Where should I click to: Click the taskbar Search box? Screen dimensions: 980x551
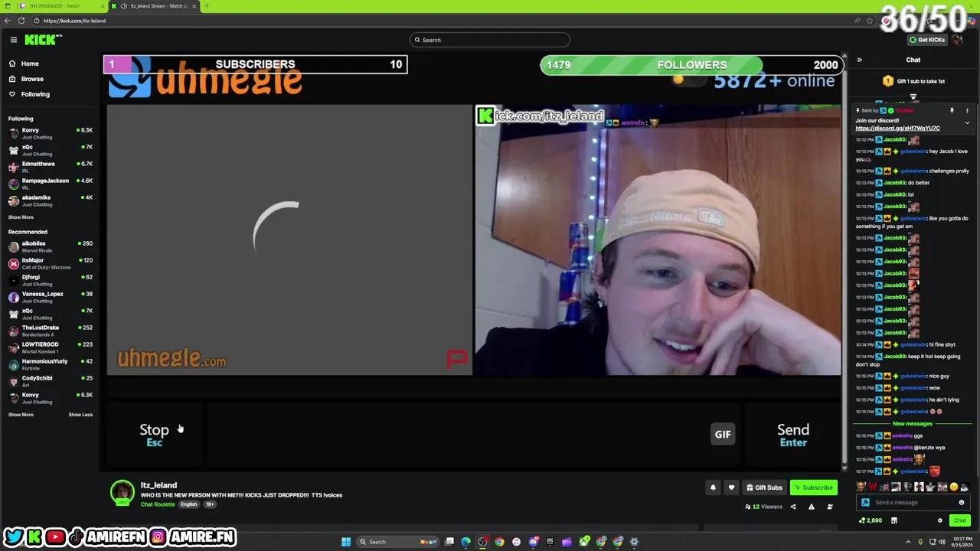[x=398, y=542]
